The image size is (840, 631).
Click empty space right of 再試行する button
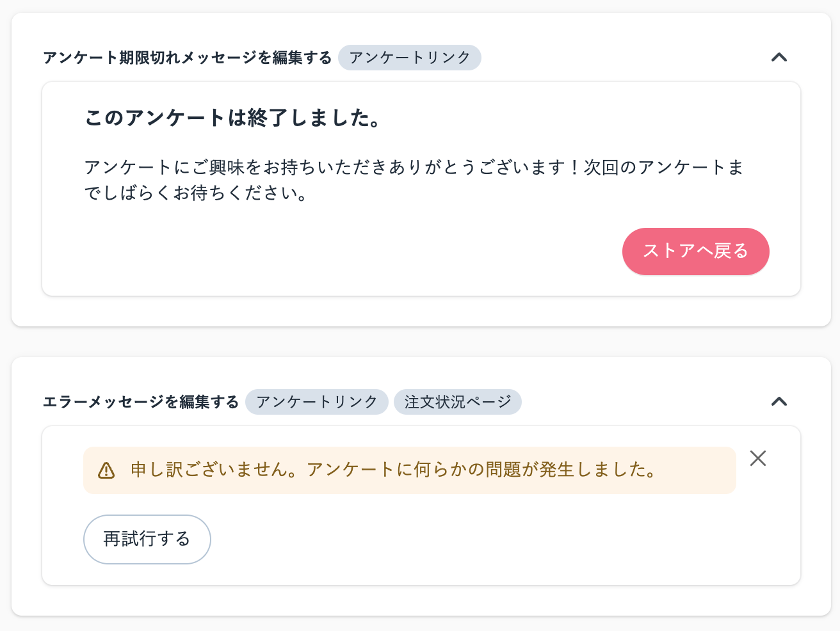click(x=448, y=539)
